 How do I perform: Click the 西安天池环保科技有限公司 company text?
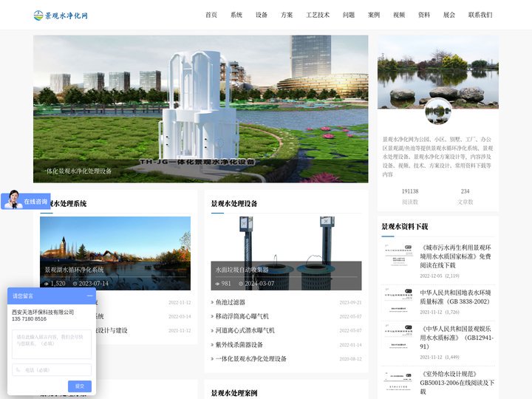[43, 312]
